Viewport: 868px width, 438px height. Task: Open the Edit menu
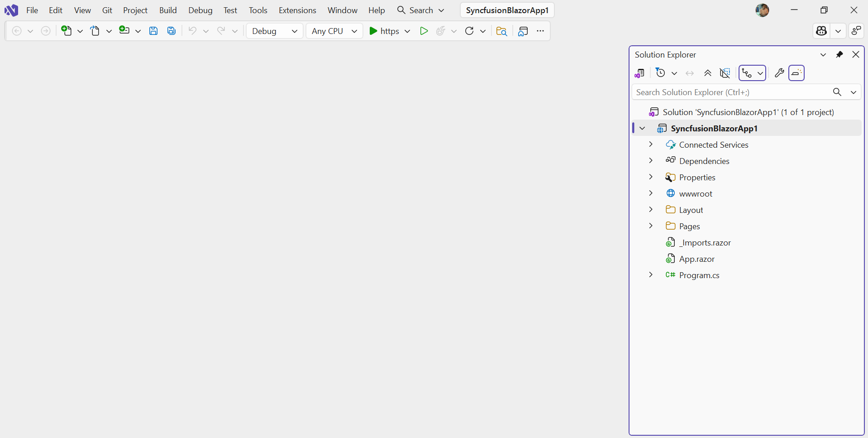pyautogui.click(x=56, y=10)
